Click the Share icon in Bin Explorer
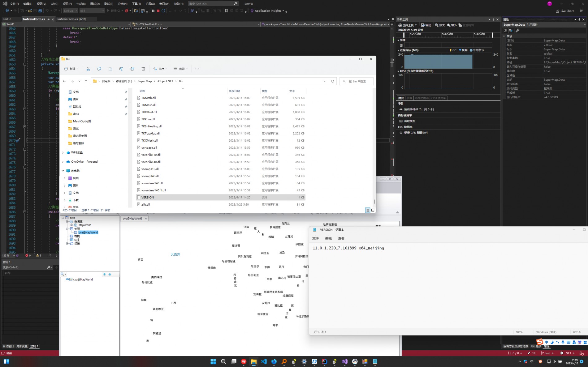 point(132,69)
